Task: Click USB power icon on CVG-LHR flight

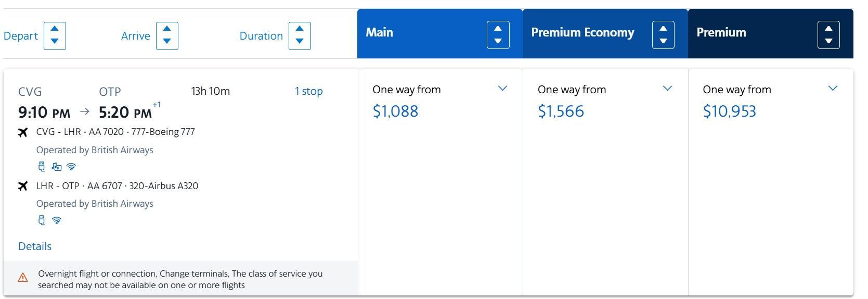Action: (42, 167)
